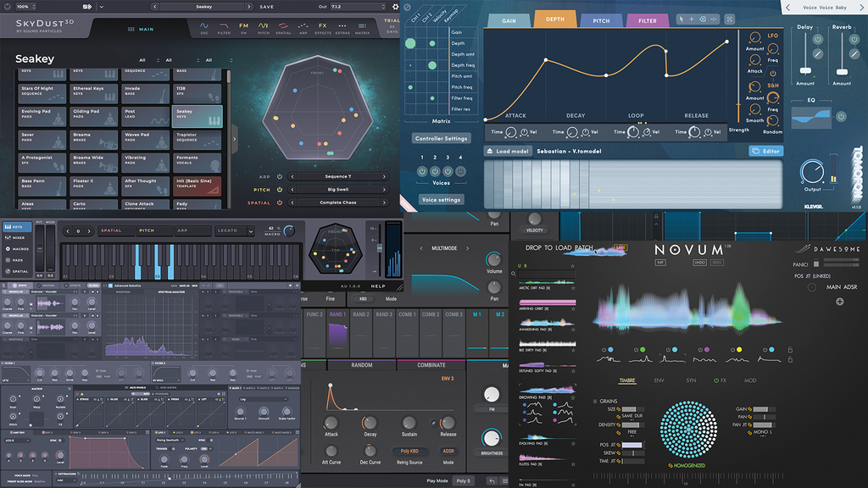
Task: Open the MIXER panel icon
Action: pos(8,237)
